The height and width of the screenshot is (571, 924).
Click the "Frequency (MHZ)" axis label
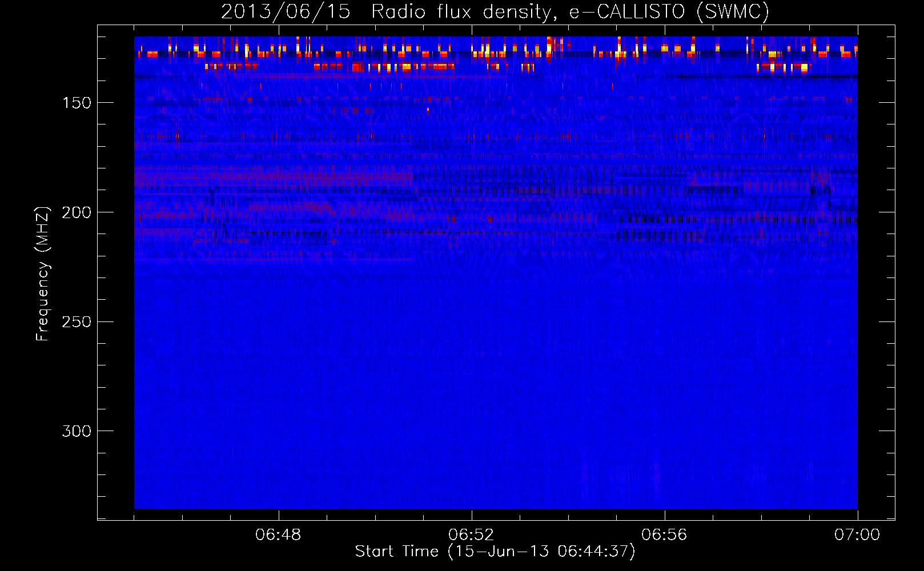pyautogui.click(x=43, y=274)
